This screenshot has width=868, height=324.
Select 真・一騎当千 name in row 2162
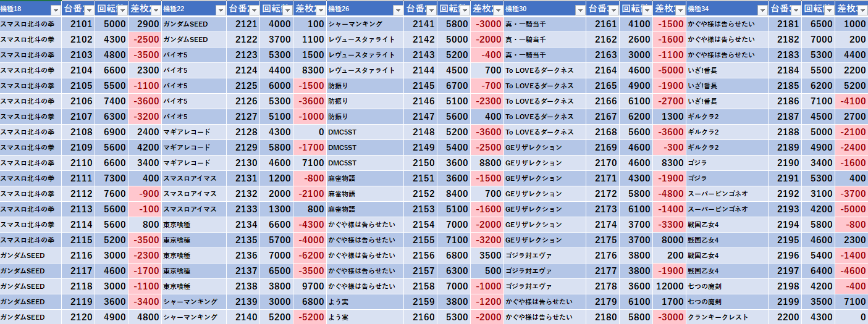point(526,39)
